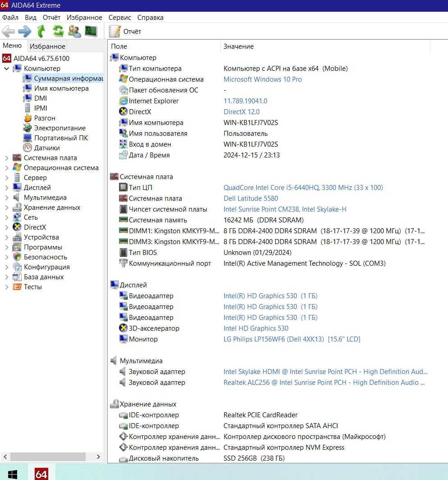Expand the Системная плата tree node
This screenshot has width=448, height=480.
coord(6,158)
